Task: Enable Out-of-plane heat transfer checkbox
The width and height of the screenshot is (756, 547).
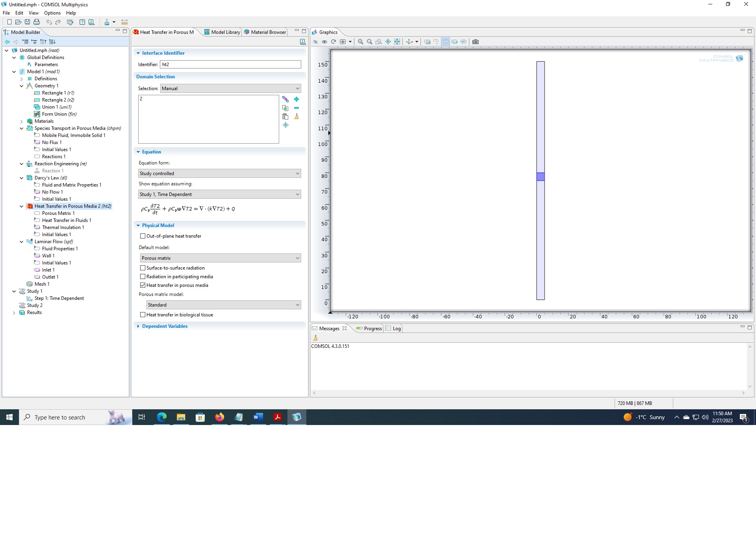Action: (143, 236)
